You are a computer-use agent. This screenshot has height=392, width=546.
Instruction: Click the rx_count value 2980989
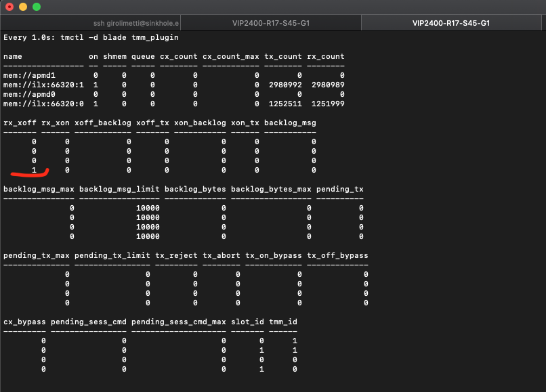pyautogui.click(x=328, y=85)
